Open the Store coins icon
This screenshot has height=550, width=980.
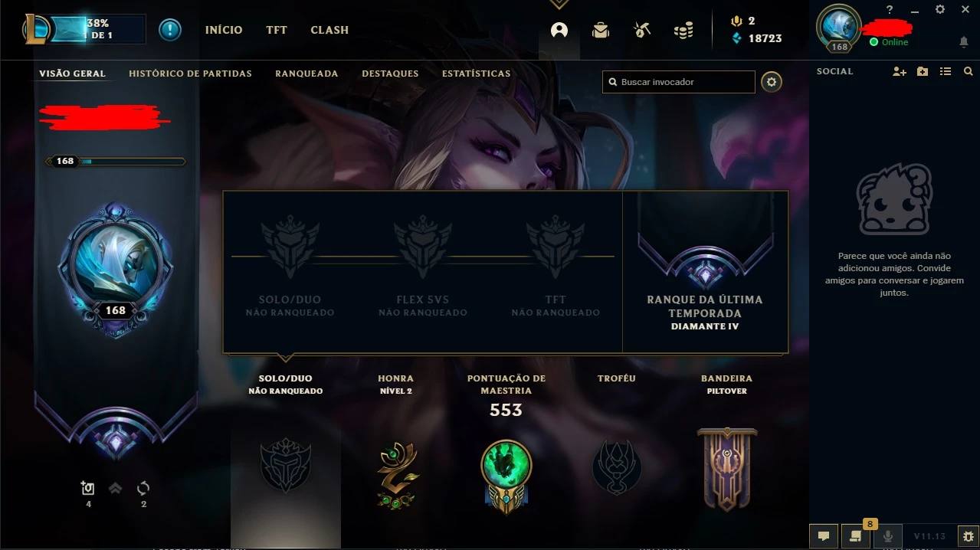(683, 31)
